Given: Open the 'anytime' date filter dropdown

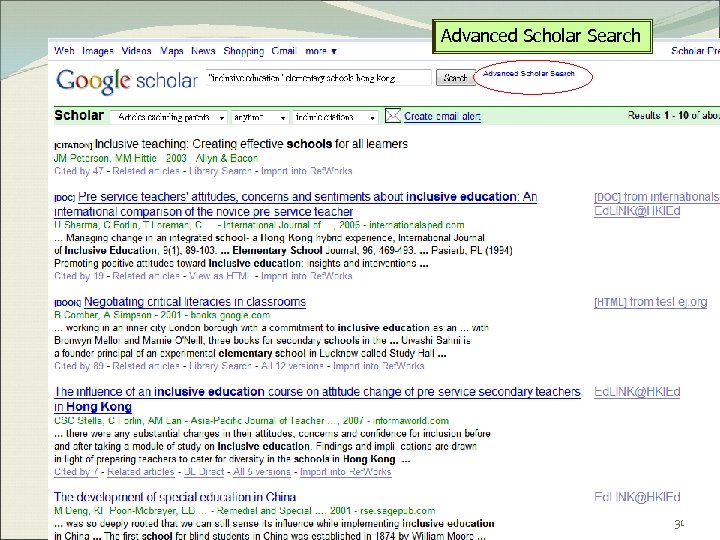Looking at the screenshot, I should coord(259,118).
